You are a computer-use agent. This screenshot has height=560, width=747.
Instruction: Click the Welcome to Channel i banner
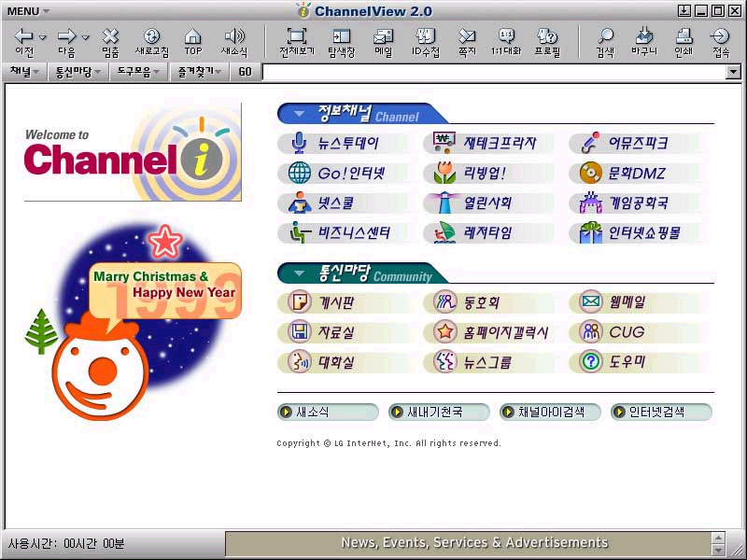coord(133,151)
